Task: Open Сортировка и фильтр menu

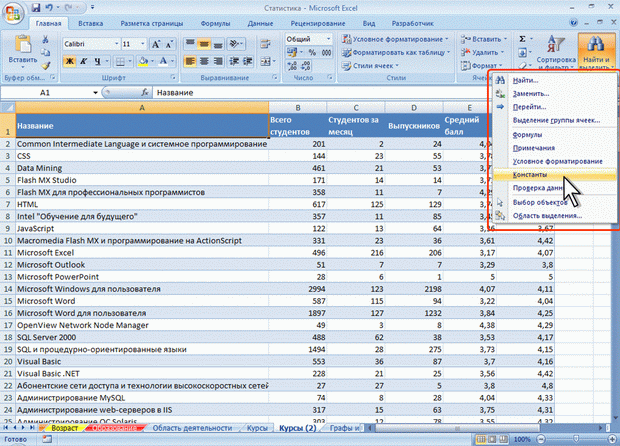Action: pos(556,51)
